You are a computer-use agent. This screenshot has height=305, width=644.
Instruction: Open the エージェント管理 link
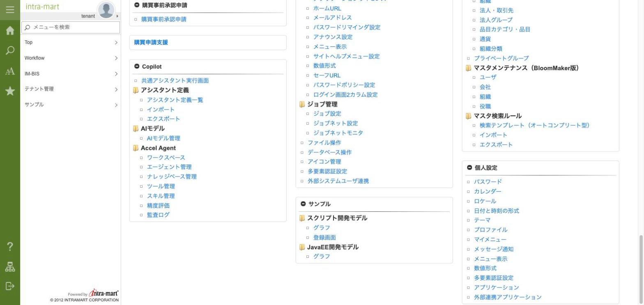pyautogui.click(x=169, y=167)
